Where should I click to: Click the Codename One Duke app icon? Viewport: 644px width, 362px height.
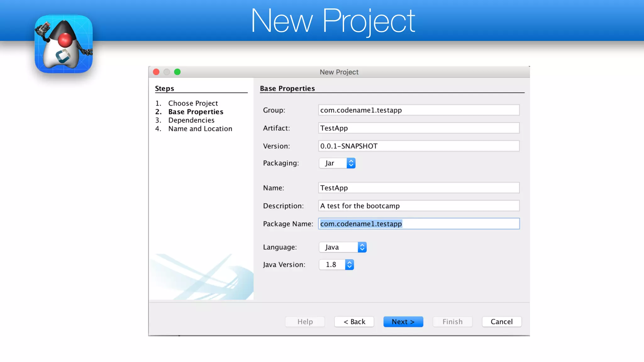64,44
